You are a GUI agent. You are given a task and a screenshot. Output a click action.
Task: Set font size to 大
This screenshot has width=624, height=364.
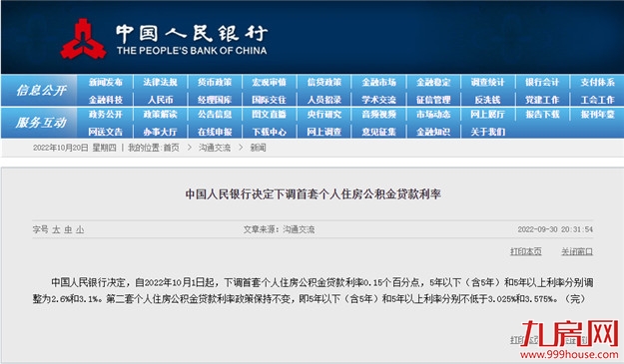[56, 229]
